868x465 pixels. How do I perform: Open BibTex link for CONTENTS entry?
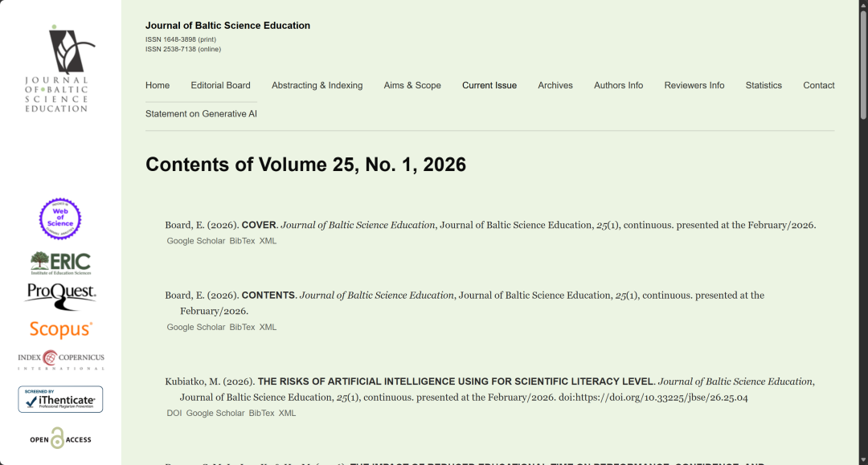[x=242, y=328]
